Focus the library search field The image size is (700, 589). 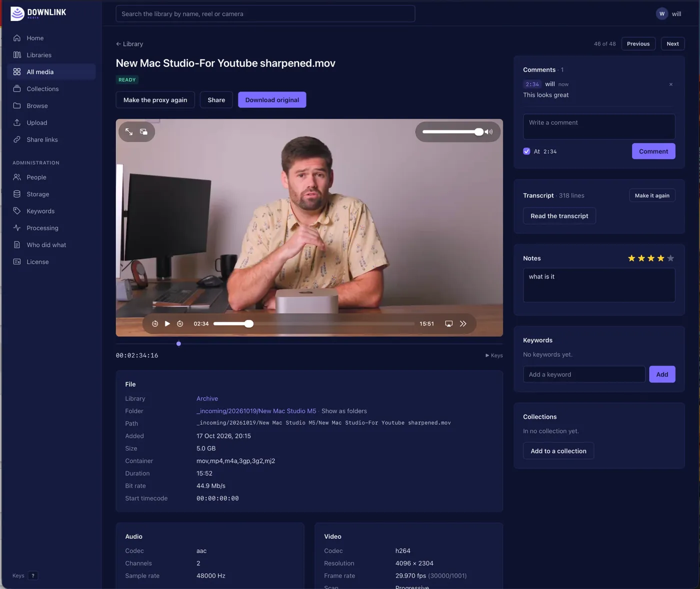click(x=265, y=13)
